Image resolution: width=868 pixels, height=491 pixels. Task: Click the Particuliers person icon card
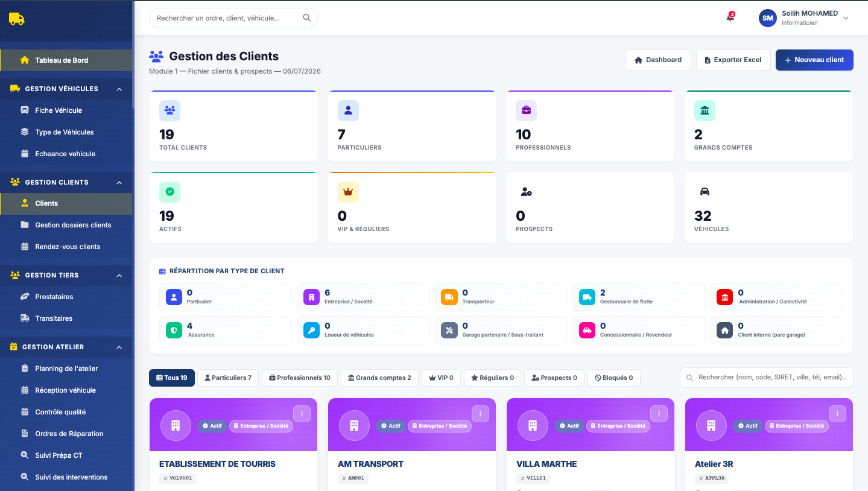(348, 110)
